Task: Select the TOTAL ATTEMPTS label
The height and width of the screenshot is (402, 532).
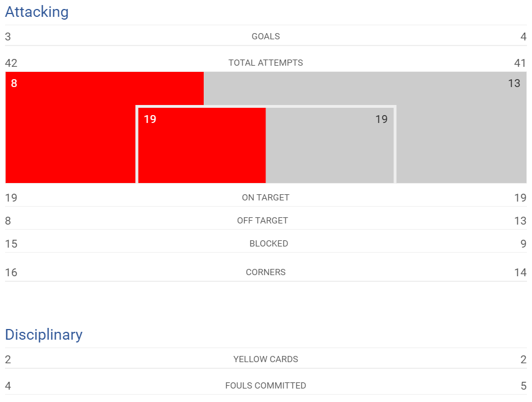Action: pyautogui.click(x=265, y=63)
